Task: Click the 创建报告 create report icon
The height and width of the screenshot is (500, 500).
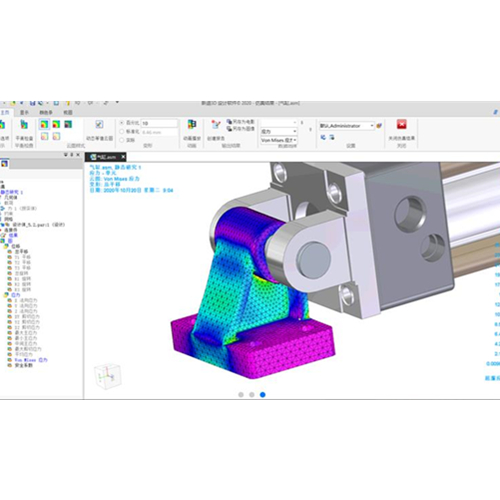Action: click(x=216, y=125)
